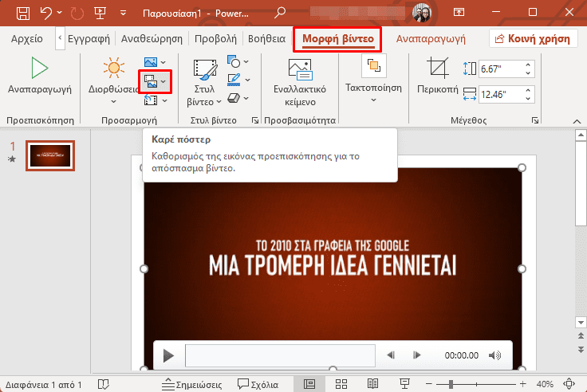Image resolution: width=587 pixels, height=392 pixels.
Task: Collapse the ribbon with the chevron
Action: (x=577, y=121)
